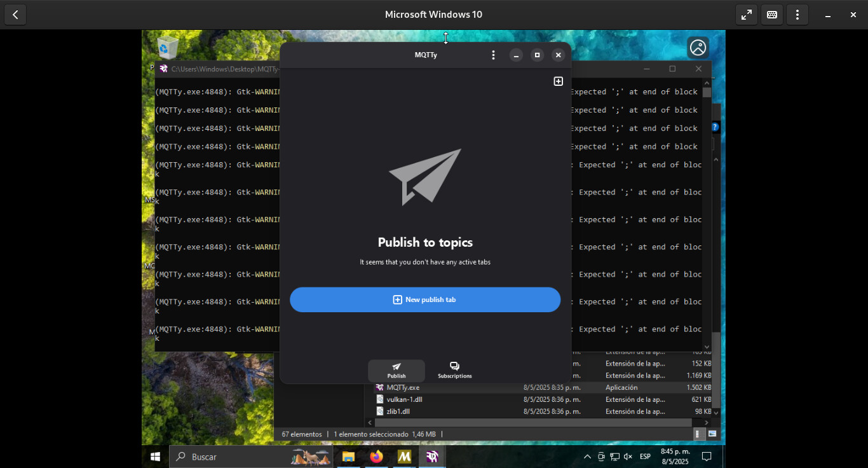Minimize the MQTTy window
This screenshot has width=868, height=468.
pos(516,55)
